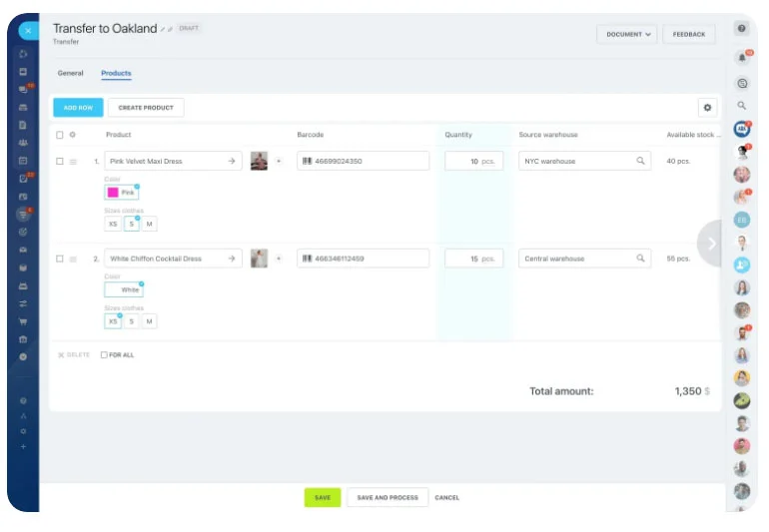Click search icon in NYC warehouse field
This screenshot has height=532, width=769.
pyautogui.click(x=640, y=161)
